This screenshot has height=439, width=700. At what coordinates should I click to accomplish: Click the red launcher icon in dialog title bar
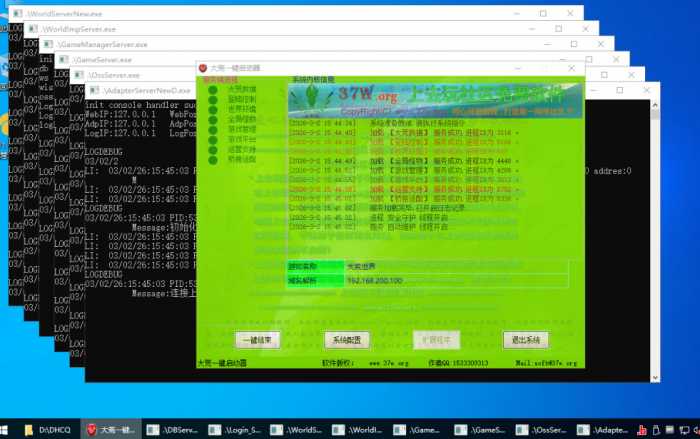[x=203, y=68]
